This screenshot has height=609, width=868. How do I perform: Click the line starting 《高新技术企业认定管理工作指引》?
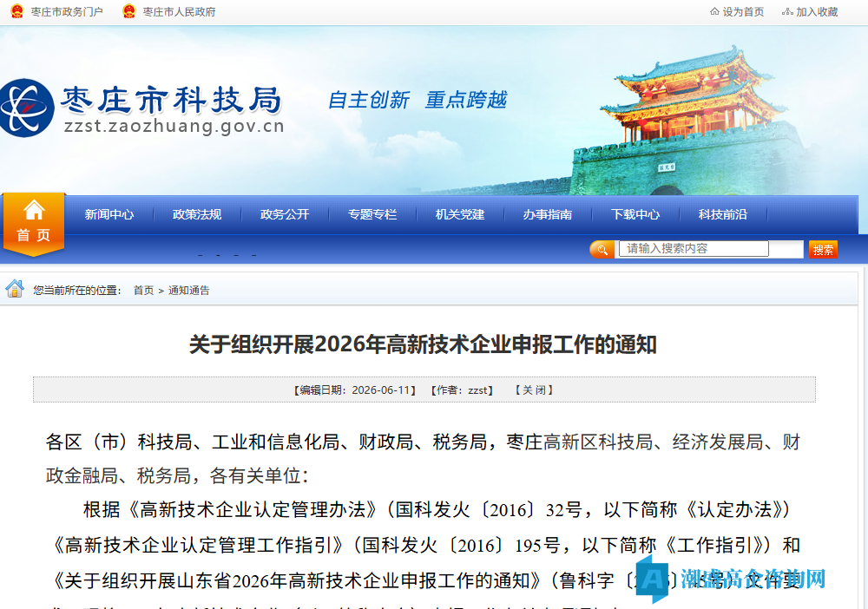pos(423,546)
